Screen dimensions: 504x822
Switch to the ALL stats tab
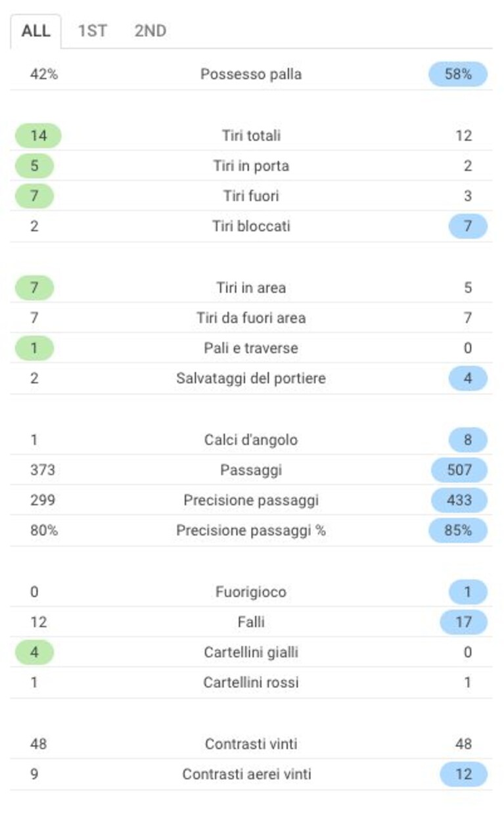pos(35,31)
